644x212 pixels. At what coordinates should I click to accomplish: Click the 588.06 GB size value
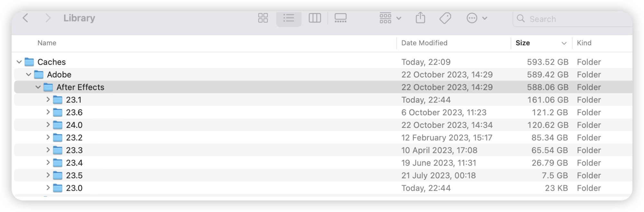click(x=547, y=87)
